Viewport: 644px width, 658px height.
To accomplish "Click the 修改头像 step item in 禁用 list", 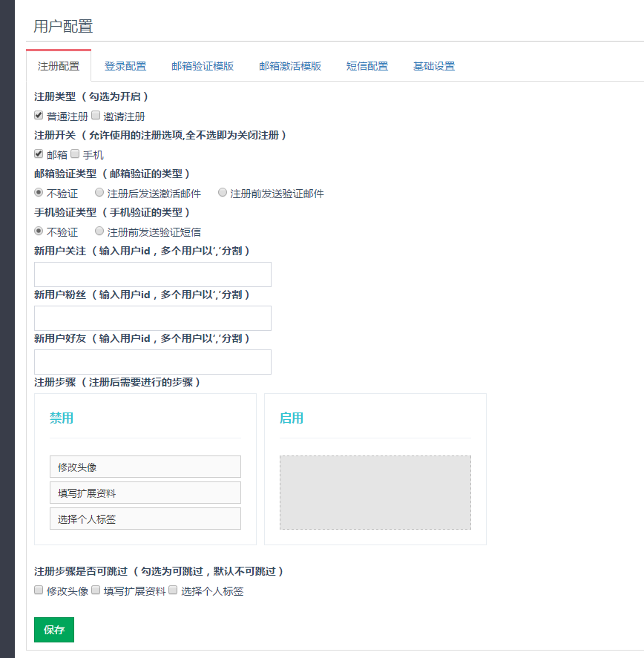I will pos(145,467).
